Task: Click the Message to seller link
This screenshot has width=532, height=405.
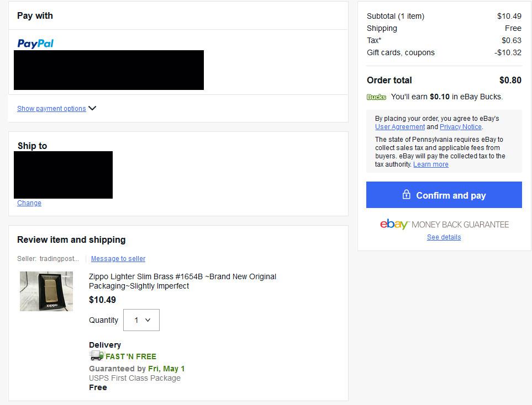Action: 118,258
